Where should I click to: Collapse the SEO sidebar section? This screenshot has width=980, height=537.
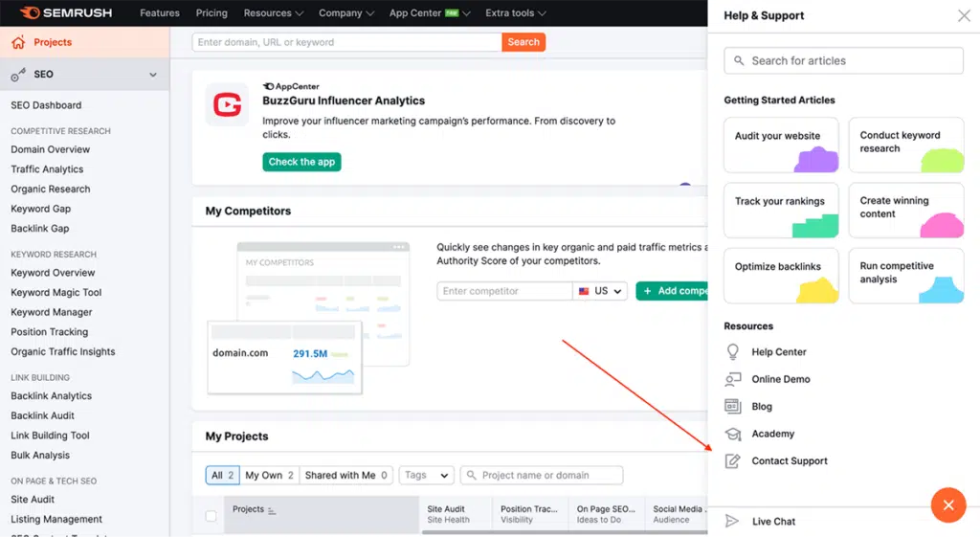(x=153, y=75)
